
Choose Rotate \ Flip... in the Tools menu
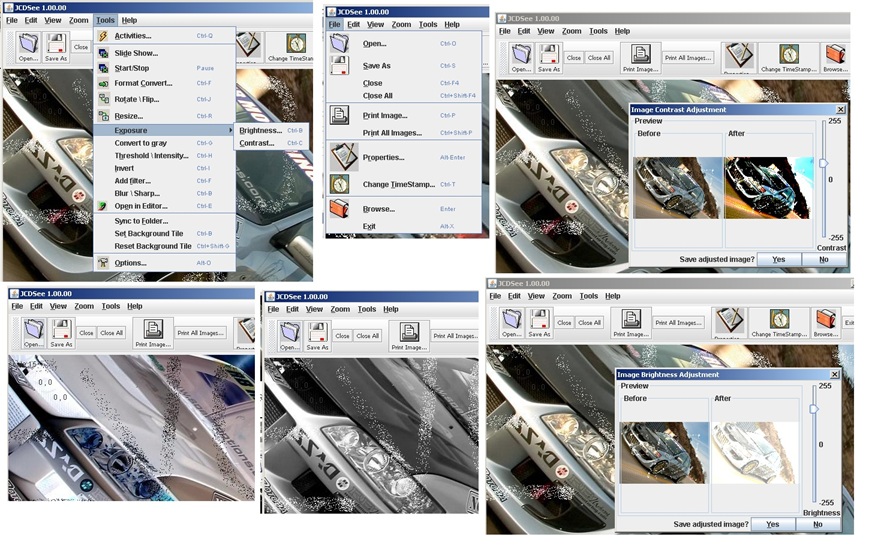coord(164,99)
